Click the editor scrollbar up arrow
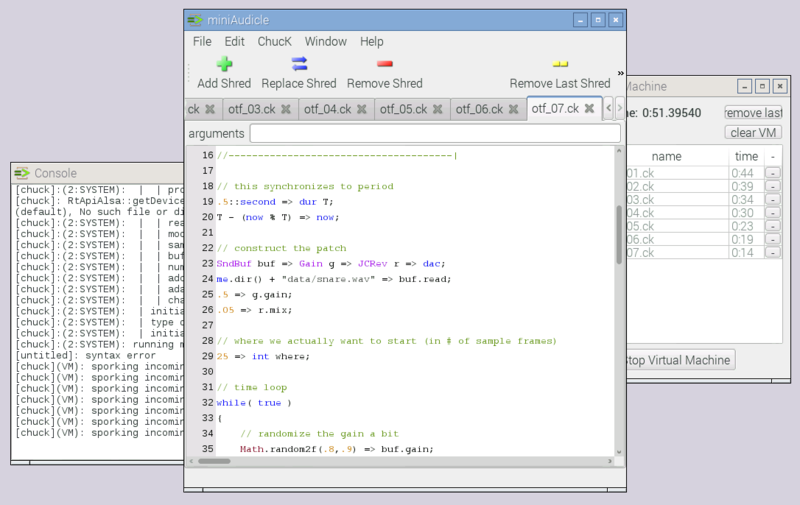The image size is (800, 505). coord(619,151)
